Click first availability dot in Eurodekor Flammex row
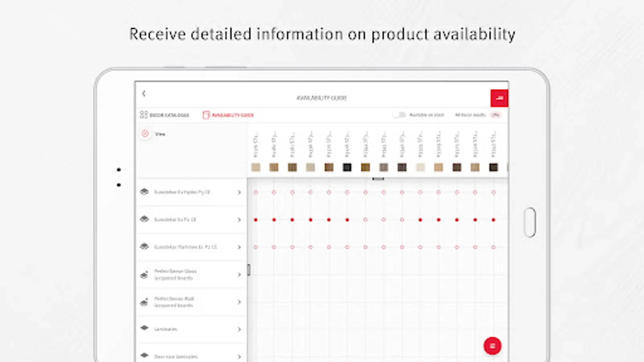The image size is (644, 362). [256, 247]
